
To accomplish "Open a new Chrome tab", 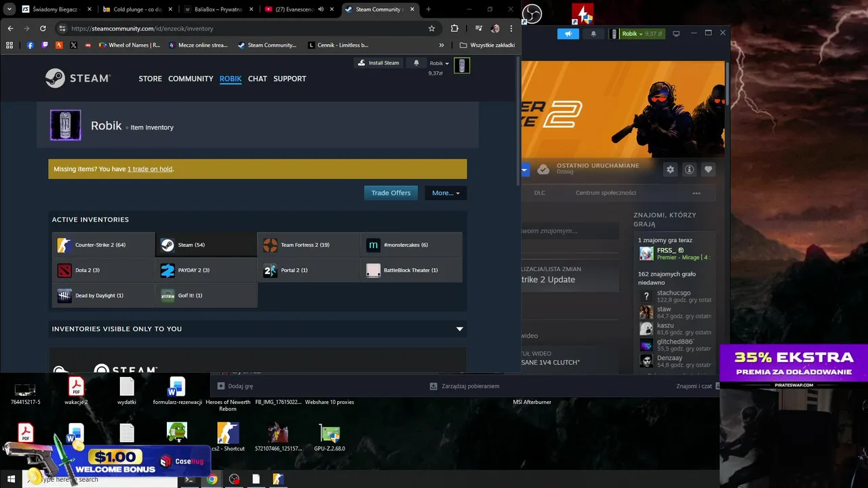I will (x=428, y=9).
